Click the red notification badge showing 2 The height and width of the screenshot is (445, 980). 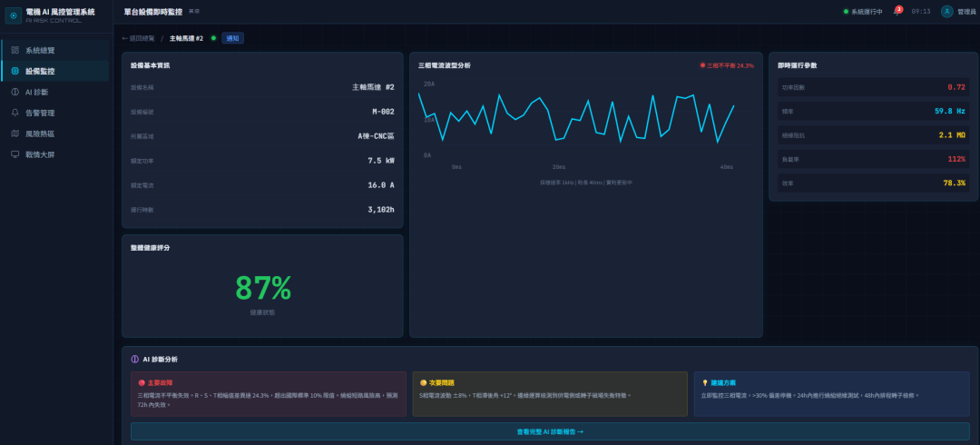tap(898, 9)
